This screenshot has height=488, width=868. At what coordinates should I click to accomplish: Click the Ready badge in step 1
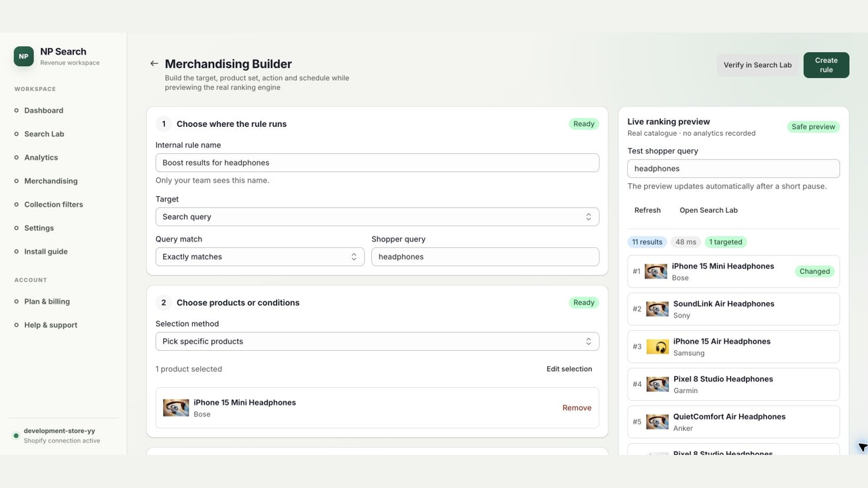pyautogui.click(x=584, y=124)
